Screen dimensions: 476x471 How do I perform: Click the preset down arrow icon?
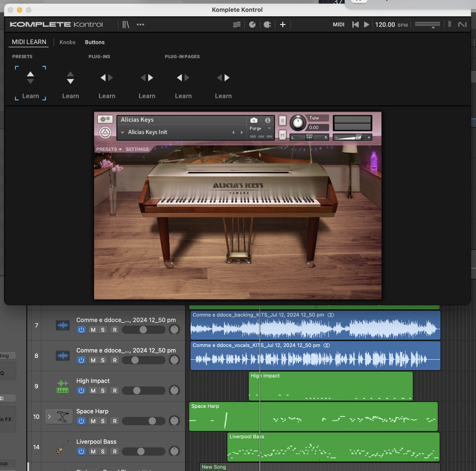point(70,81)
